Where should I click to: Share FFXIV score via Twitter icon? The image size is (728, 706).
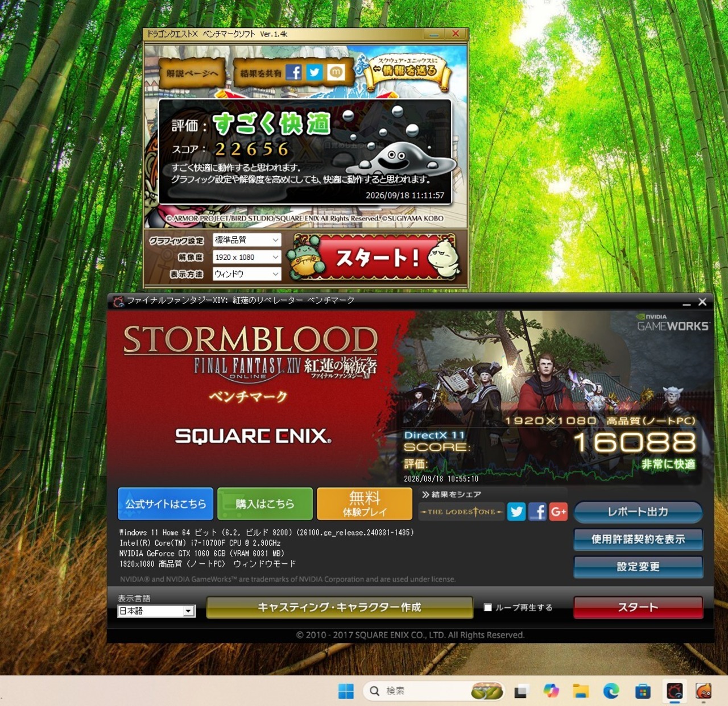516,512
